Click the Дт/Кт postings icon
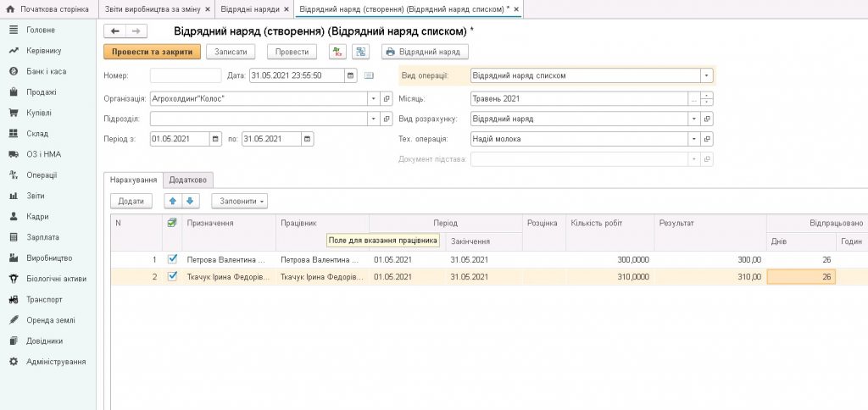This screenshot has width=868, height=410. point(337,52)
